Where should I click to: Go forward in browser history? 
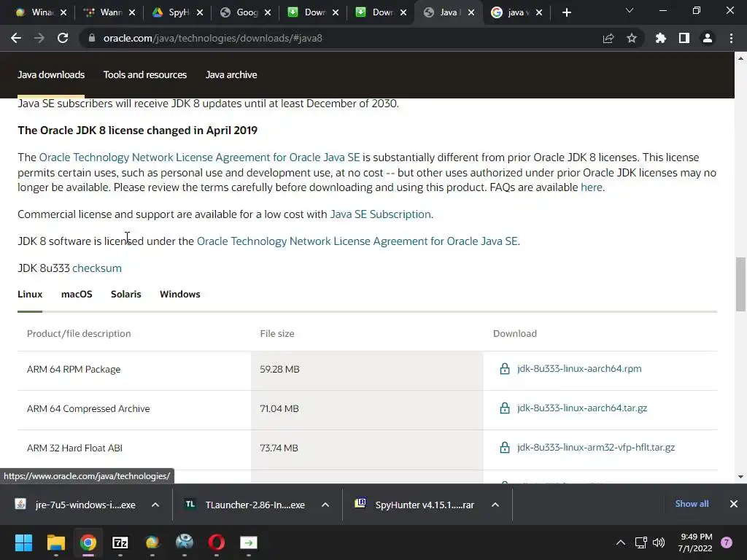(x=39, y=38)
